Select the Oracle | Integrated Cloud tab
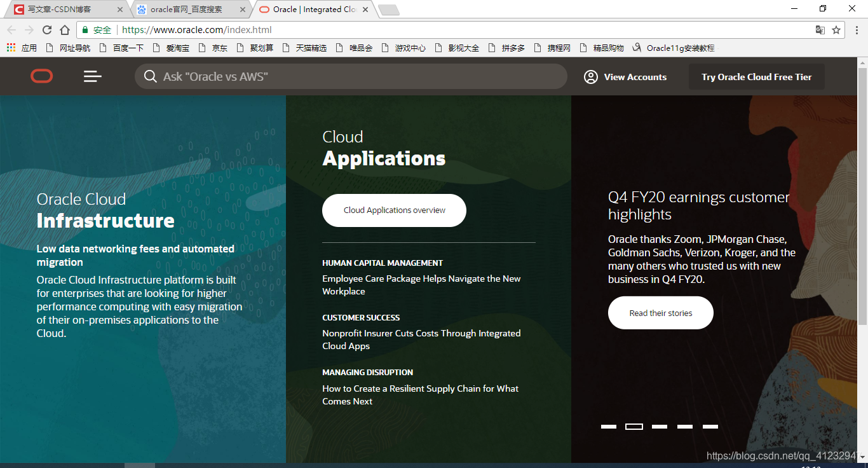This screenshot has height=468, width=868. pyautogui.click(x=315, y=10)
